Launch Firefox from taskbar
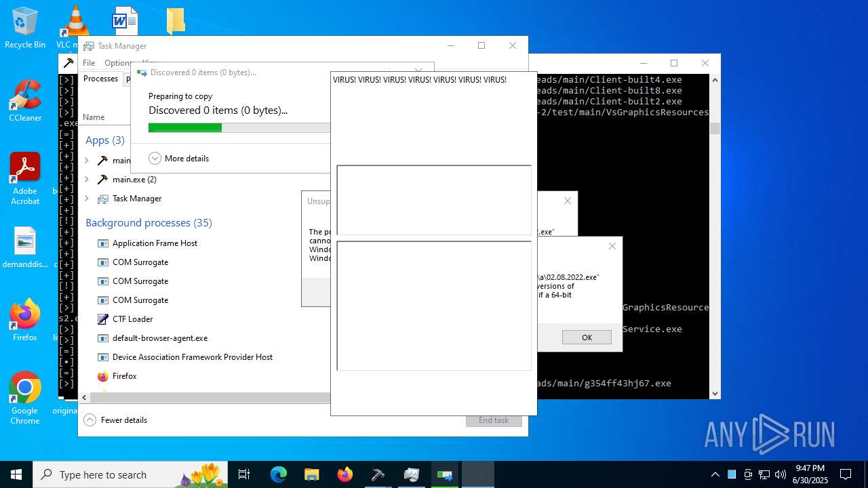This screenshot has height=488, width=868. (345, 474)
